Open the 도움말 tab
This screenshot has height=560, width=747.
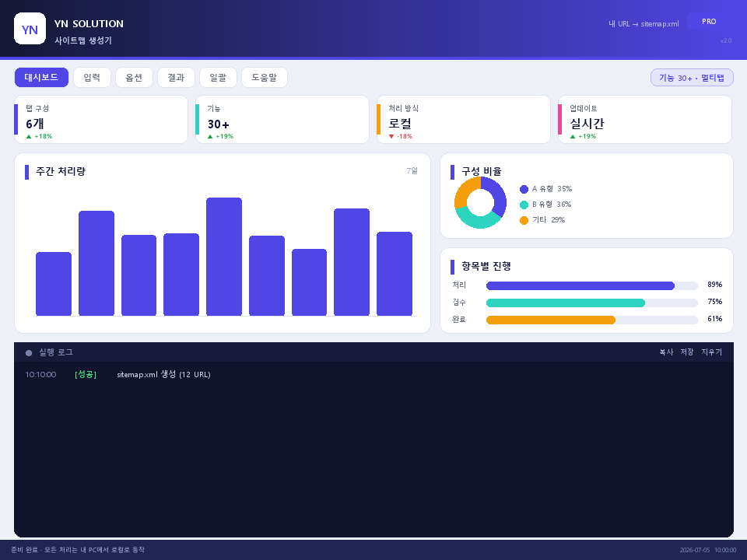(265, 78)
